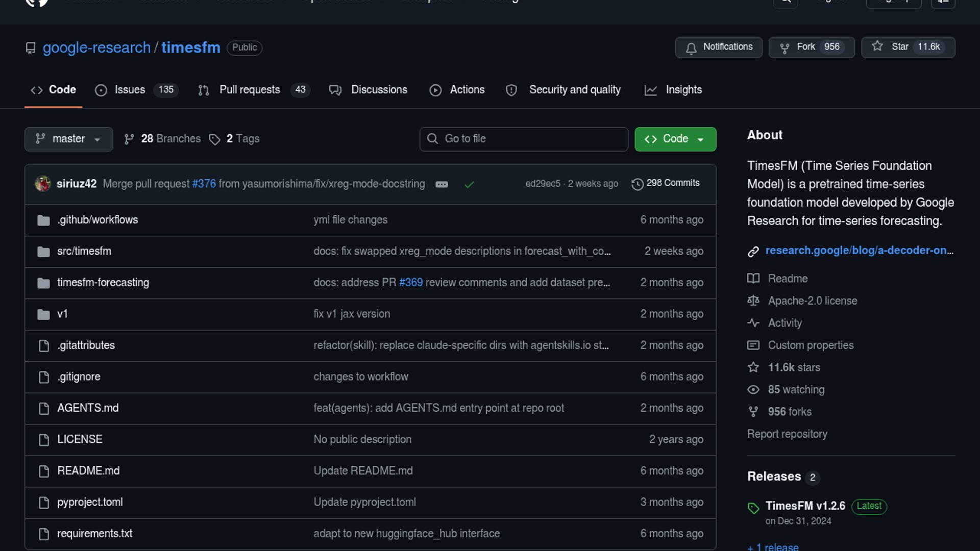Click siriuz42's avatar thumbnail
The image size is (980, 551).
(x=43, y=184)
